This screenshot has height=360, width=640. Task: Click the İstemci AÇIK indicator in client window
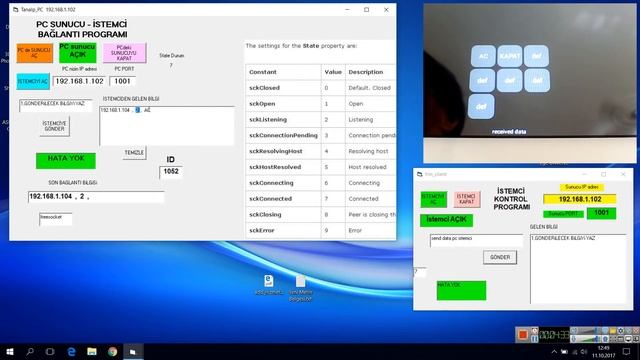coord(446,220)
